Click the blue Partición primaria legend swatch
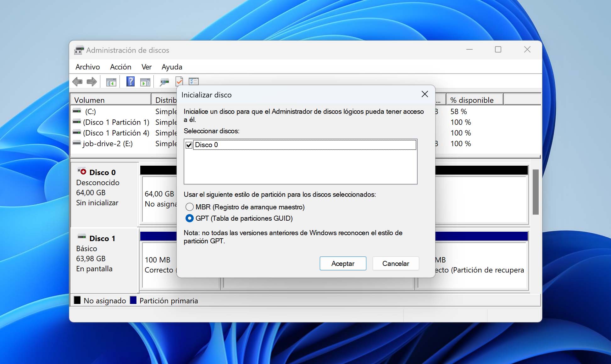The height and width of the screenshot is (364, 611). pos(133,300)
